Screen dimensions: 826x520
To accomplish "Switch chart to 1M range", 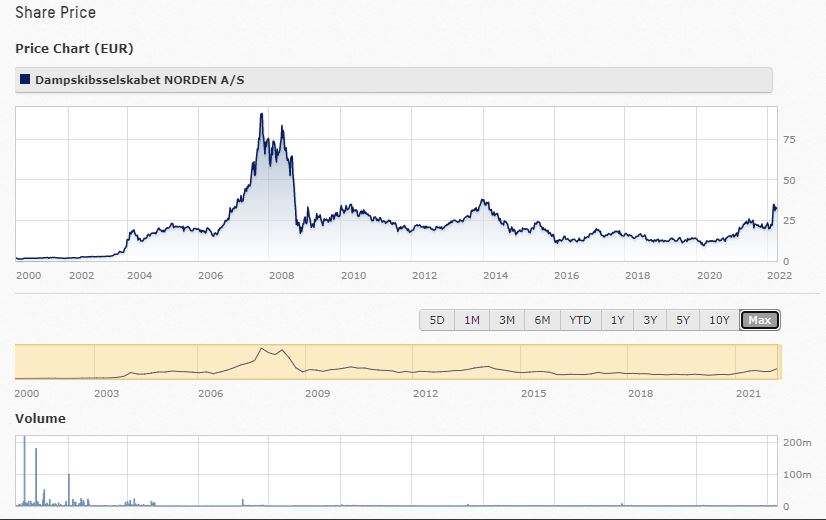I will [x=471, y=320].
